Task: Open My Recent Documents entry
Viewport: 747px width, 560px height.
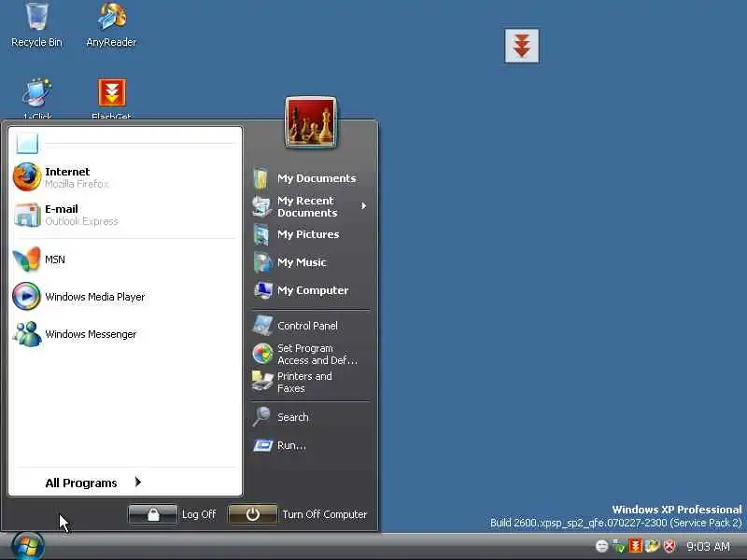Action: 311,206
